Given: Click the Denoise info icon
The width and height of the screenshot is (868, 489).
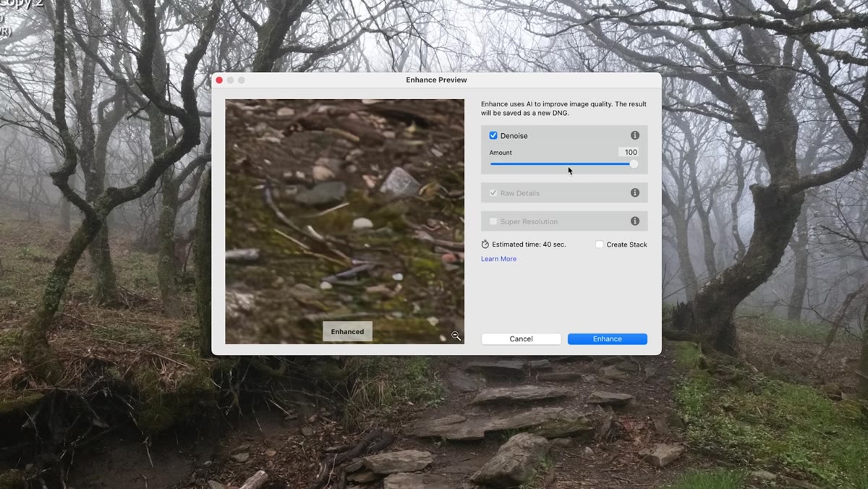Looking at the screenshot, I should pos(635,135).
